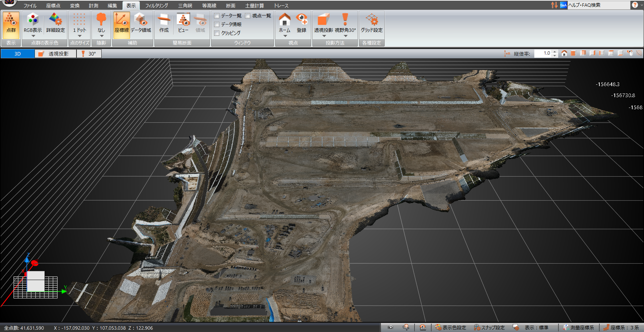This screenshot has height=332, width=644.
Task: Expand the RGB表示 dropdown arrow
Action: coord(33,36)
